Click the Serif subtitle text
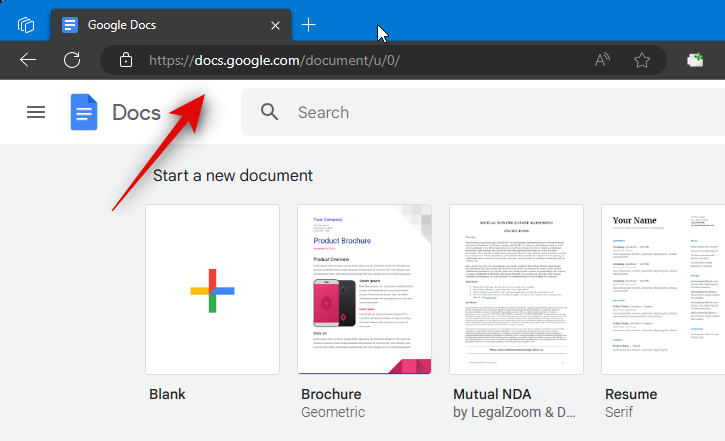725x441 pixels. click(619, 412)
